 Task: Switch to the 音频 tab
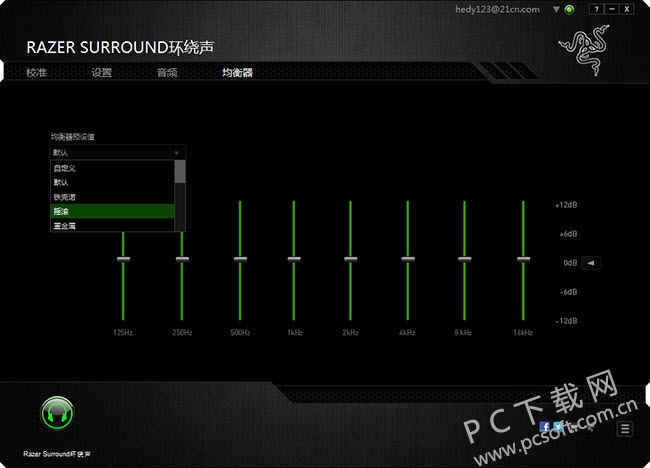click(x=167, y=73)
